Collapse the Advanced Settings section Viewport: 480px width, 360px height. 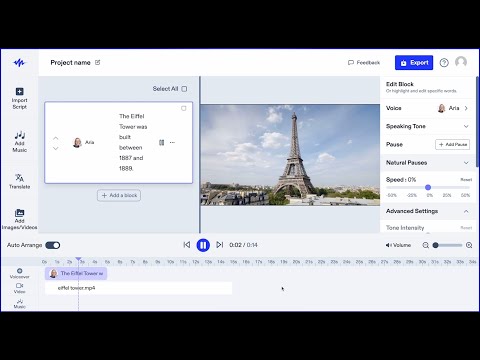[x=428, y=211]
